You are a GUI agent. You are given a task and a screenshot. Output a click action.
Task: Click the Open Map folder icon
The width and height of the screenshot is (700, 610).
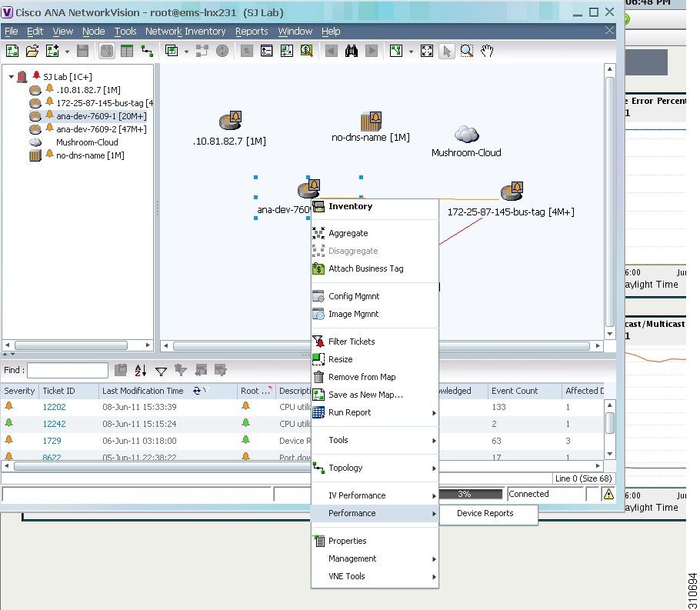point(32,51)
